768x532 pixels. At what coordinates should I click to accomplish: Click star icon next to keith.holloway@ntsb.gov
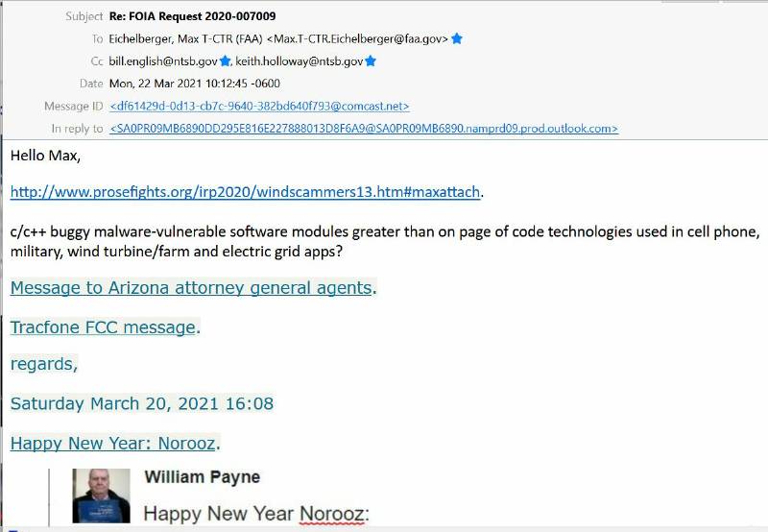click(x=371, y=61)
